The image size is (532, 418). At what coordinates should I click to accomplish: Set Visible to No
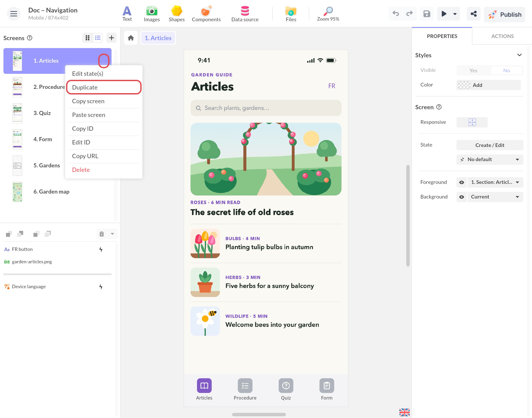click(x=506, y=70)
